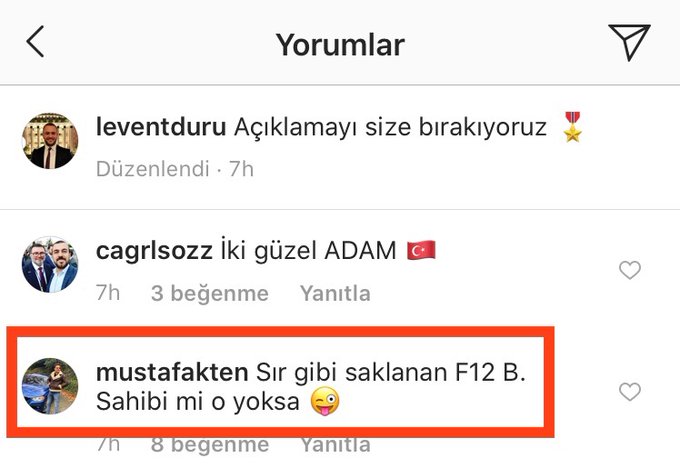View the 3 beğenme likes list
The image size is (680, 468).
(210, 293)
